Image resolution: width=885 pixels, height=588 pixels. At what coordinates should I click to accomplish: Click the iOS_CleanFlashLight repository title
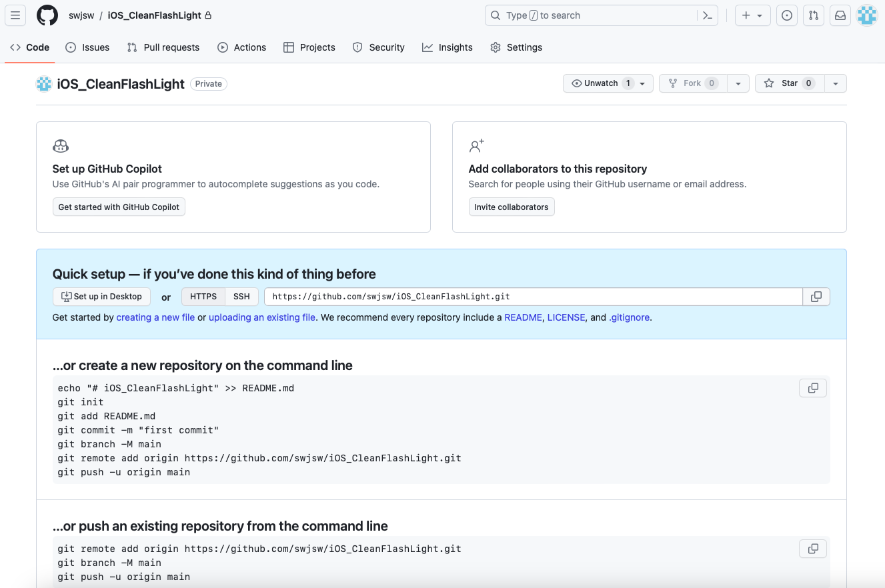121,84
